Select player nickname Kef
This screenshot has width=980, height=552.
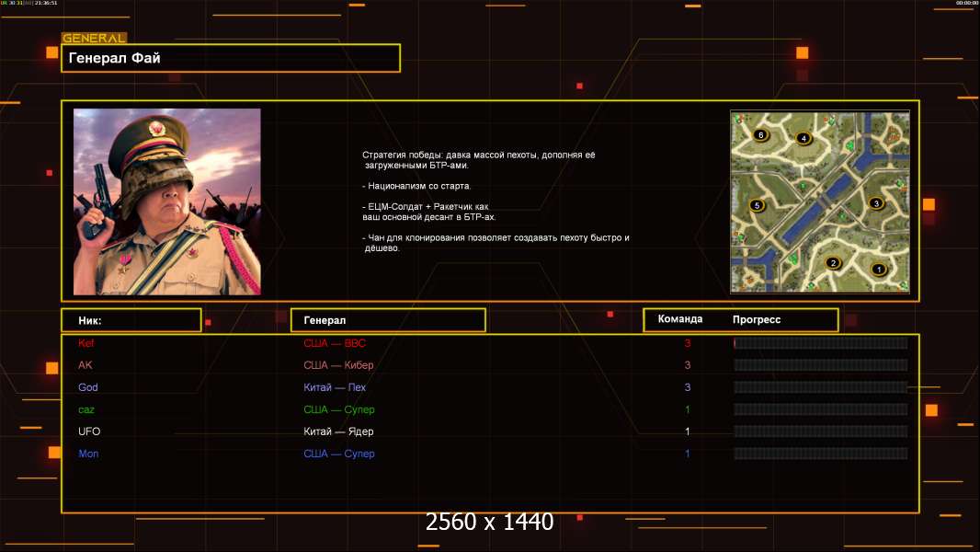click(x=85, y=342)
